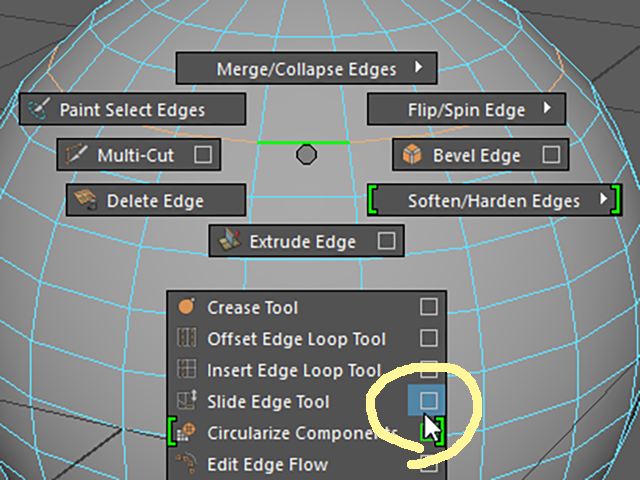Click the Circularize Components icon
Viewport: 640px width, 480px height.
pos(187,433)
